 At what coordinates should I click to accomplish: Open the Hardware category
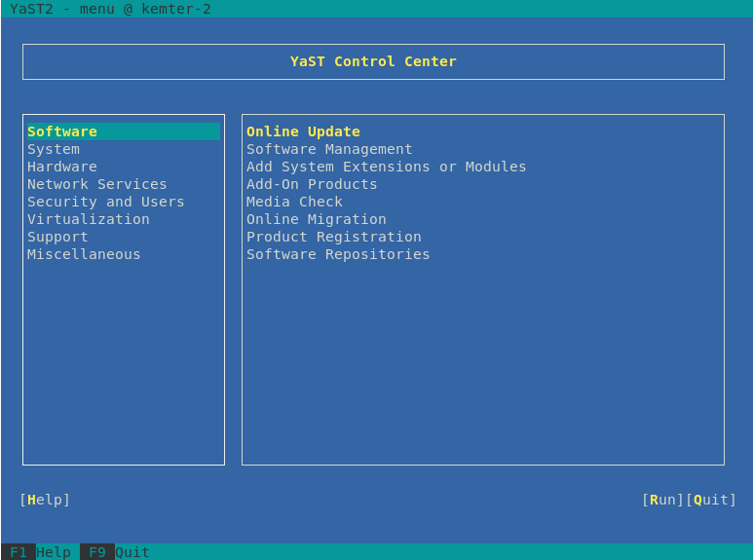point(62,167)
